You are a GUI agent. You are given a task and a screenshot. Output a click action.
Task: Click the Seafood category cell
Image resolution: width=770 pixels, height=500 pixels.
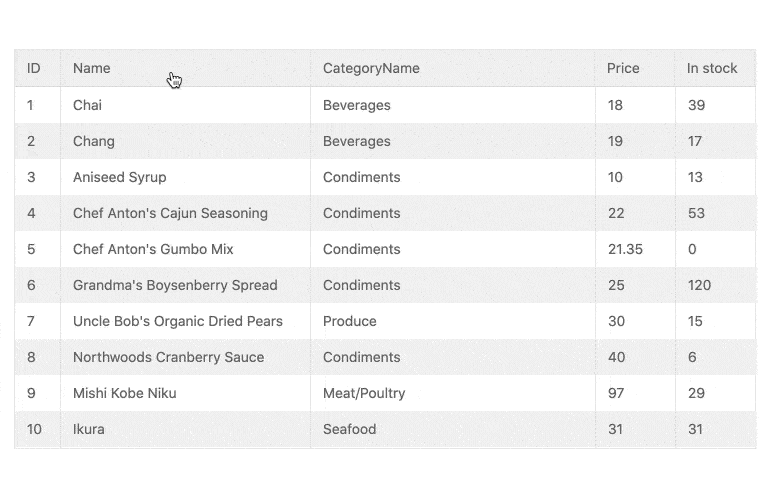(350, 429)
